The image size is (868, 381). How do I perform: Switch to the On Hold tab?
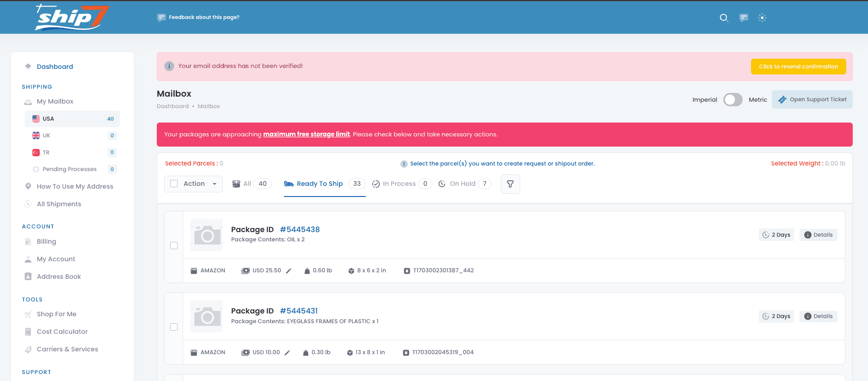[462, 184]
